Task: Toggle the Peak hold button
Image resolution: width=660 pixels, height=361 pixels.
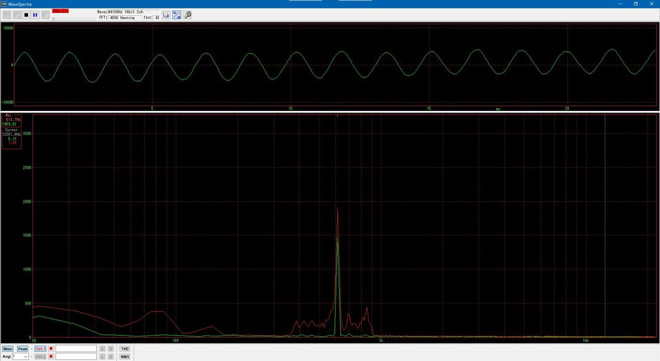Action: pyautogui.click(x=22, y=349)
